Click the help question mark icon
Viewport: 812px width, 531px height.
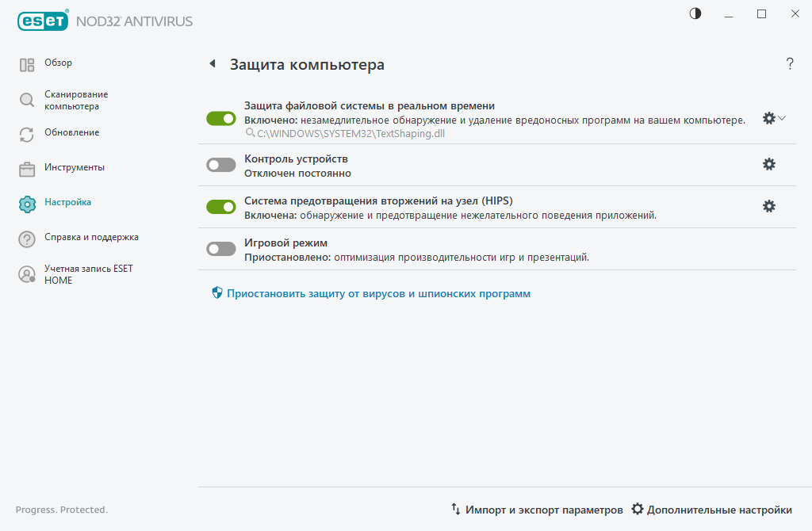(x=790, y=64)
